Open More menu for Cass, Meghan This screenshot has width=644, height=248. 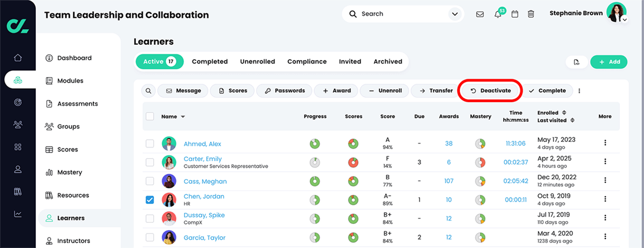(x=605, y=180)
